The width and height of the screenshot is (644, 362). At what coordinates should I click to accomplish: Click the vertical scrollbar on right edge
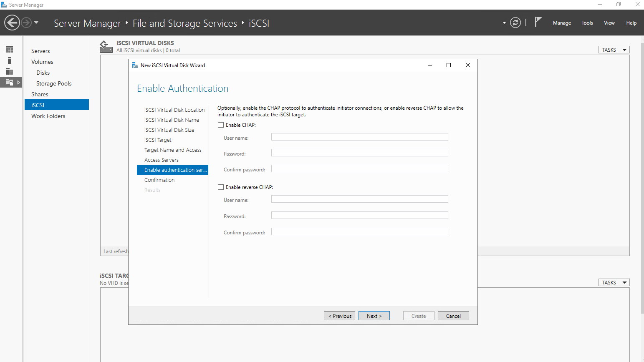(x=642, y=175)
